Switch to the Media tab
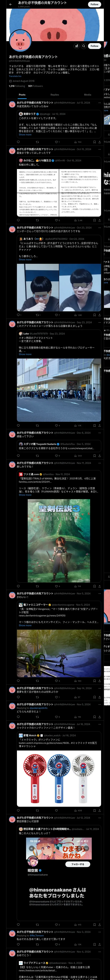The width and height of the screenshot is (110, 980). pyautogui.click(x=88, y=95)
